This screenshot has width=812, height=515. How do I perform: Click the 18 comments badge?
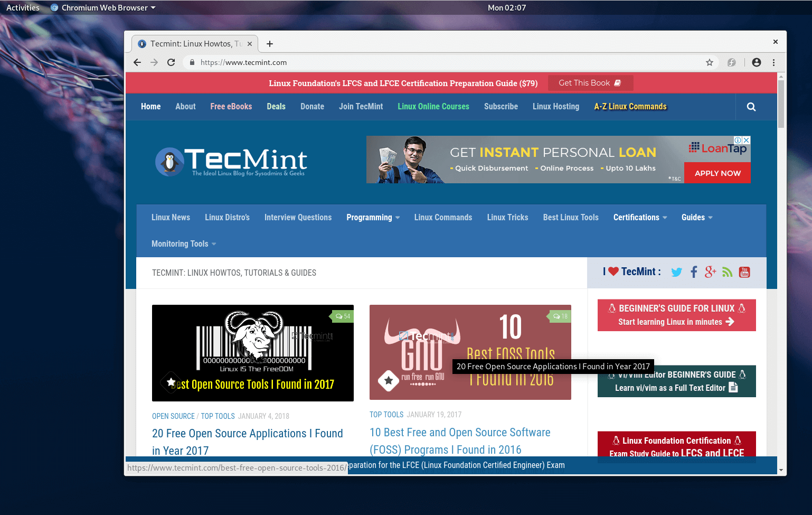(560, 316)
